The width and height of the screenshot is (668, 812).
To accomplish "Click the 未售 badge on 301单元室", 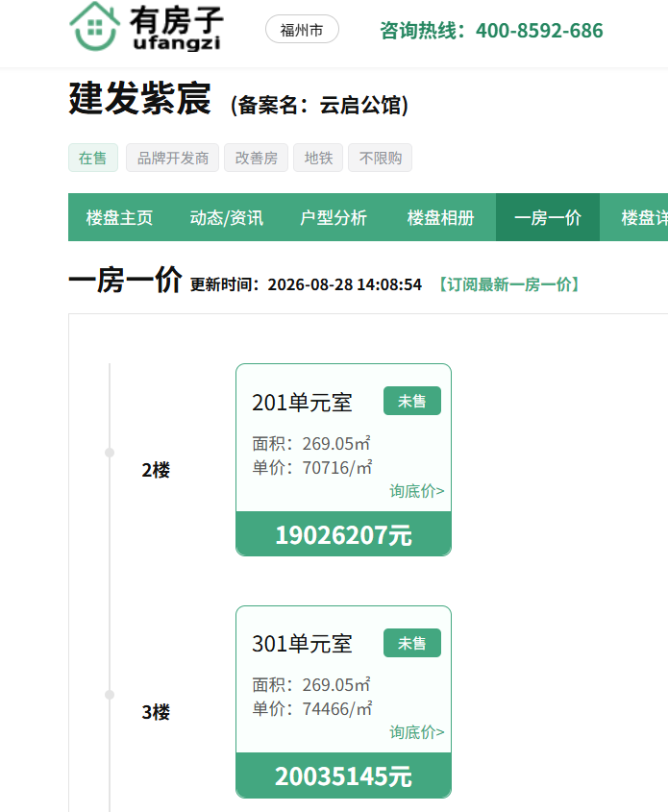I will pos(412,643).
